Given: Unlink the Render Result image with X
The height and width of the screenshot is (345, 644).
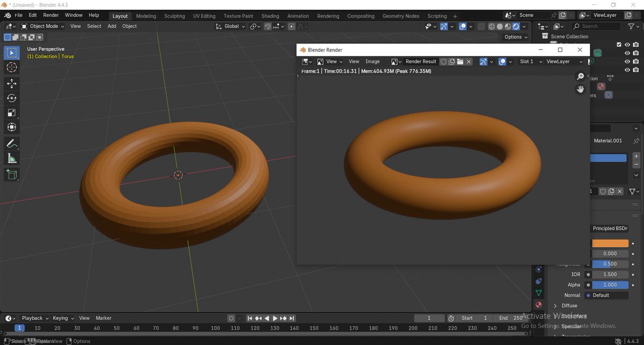Looking at the screenshot, I should click(469, 62).
